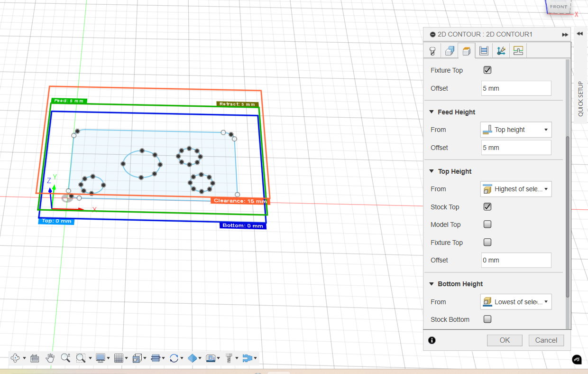Open the Orbit type dropdown arrow

[24, 358]
